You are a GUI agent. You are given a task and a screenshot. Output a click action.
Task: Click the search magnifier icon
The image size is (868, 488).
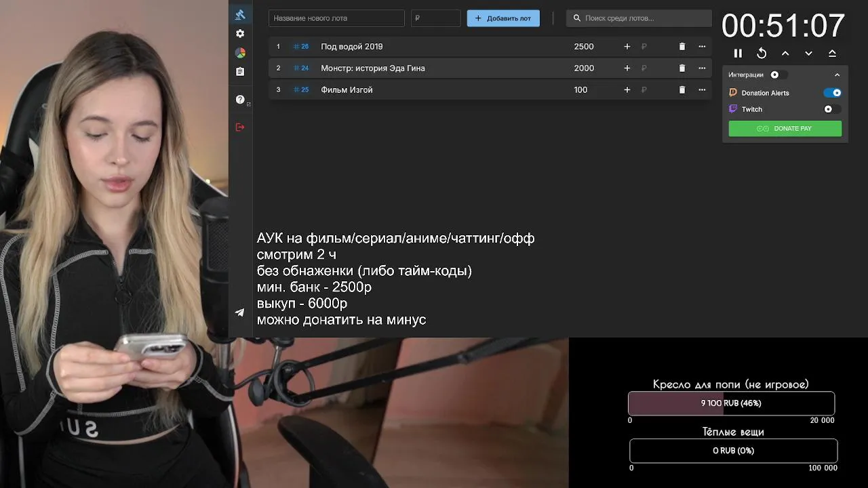tap(577, 18)
